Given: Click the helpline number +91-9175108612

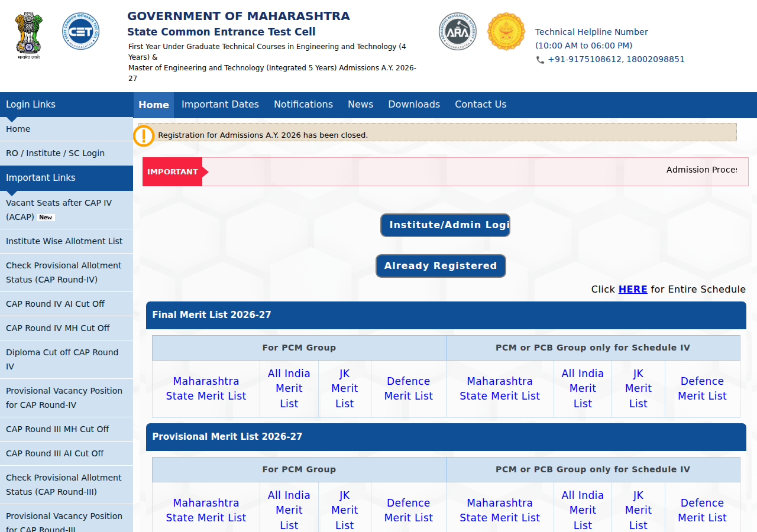Looking at the screenshot, I should (x=584, y=59).
